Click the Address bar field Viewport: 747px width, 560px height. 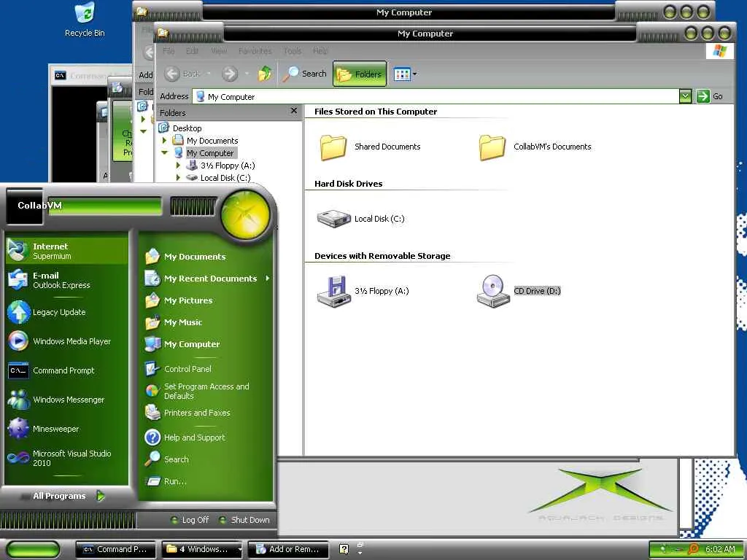(x=436, y=97)
